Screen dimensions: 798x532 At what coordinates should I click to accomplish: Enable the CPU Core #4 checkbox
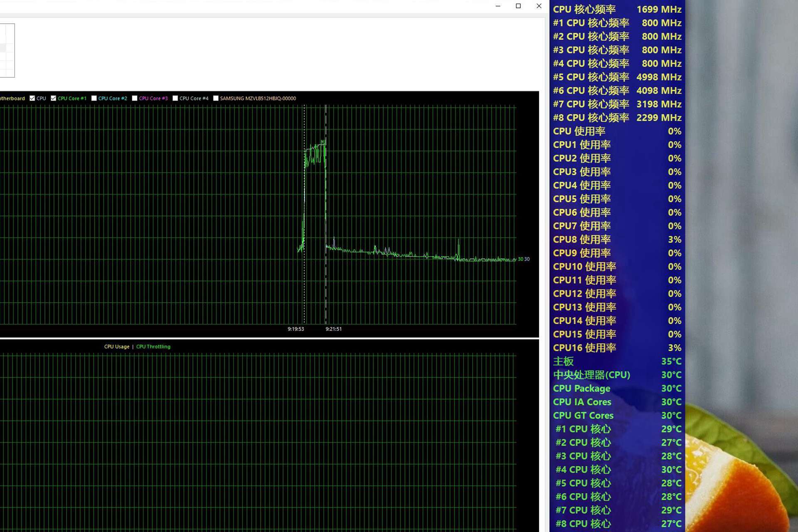(175, 99)
